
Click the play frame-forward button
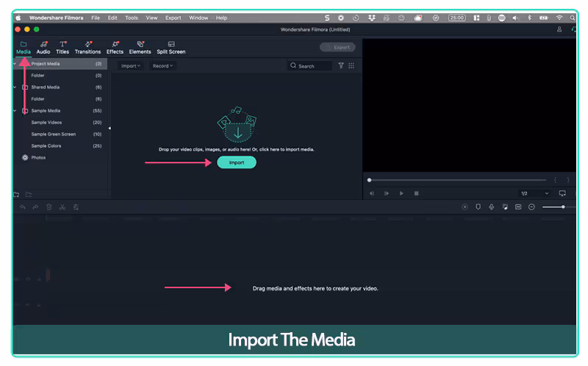click(387, 193)
